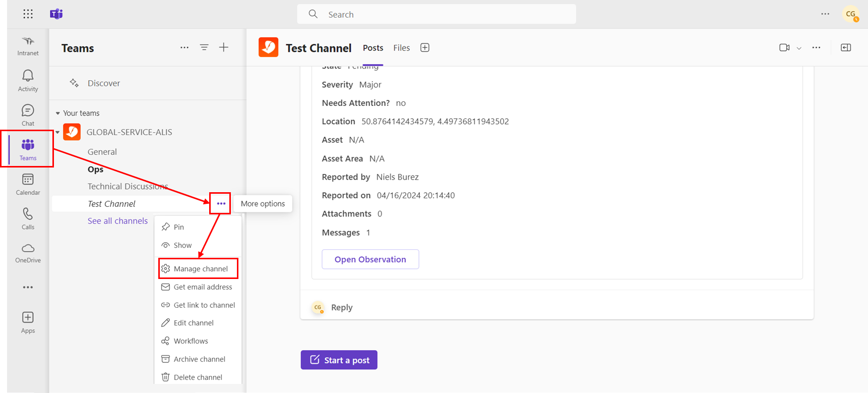Click the Open Observation button

[370, 259]
